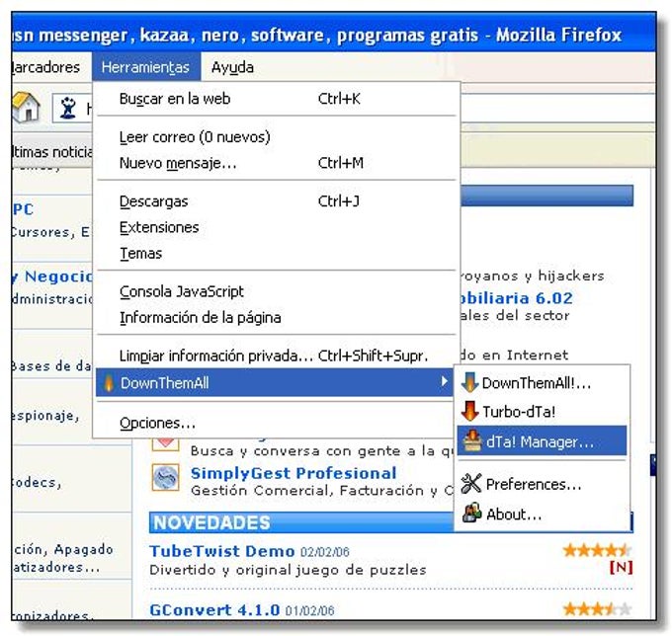Viewport: 672px width, 636px height.
Task: Open Descargas from the menu
Action: (277, 201)
